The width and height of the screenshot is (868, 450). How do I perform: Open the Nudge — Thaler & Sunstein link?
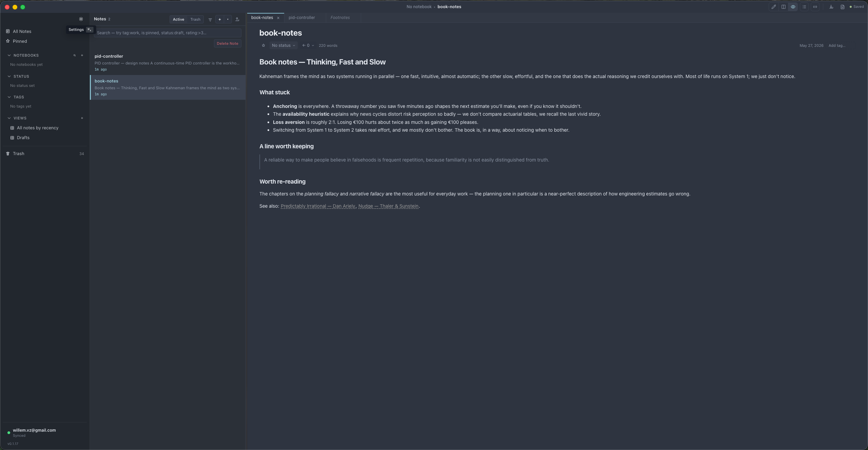pyautogui.click(x=388, y=206)
